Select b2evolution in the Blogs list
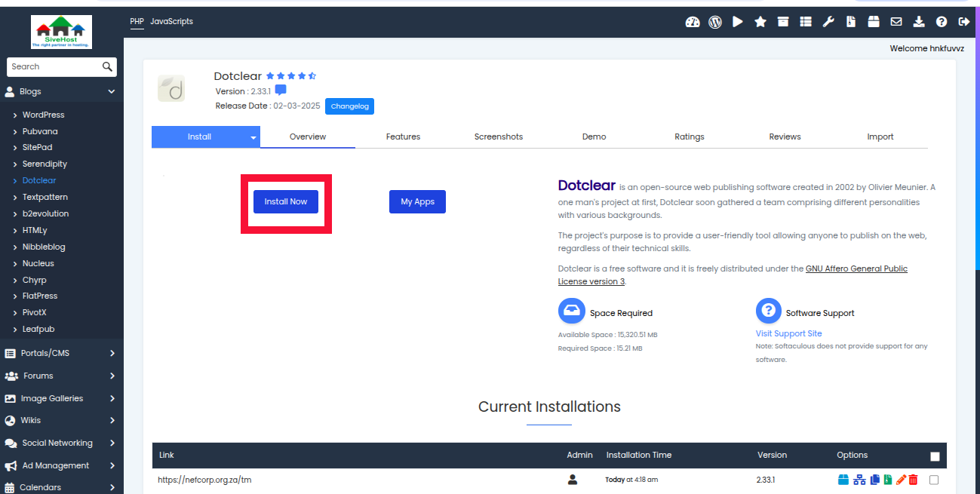Viewport: 980px width, 494px height. [x=45, y=213]
